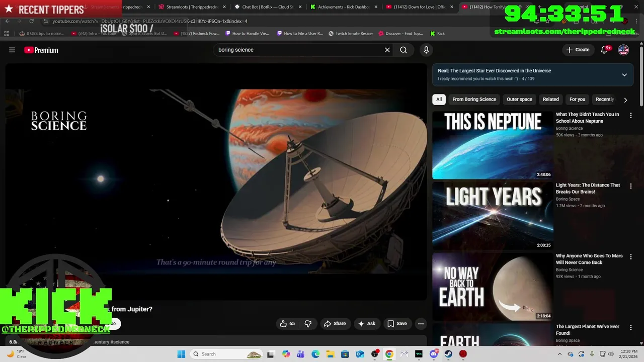The image size is (644, 362).
Task: Close the Streamloots browser tab
Action: [x=224, y=7]
